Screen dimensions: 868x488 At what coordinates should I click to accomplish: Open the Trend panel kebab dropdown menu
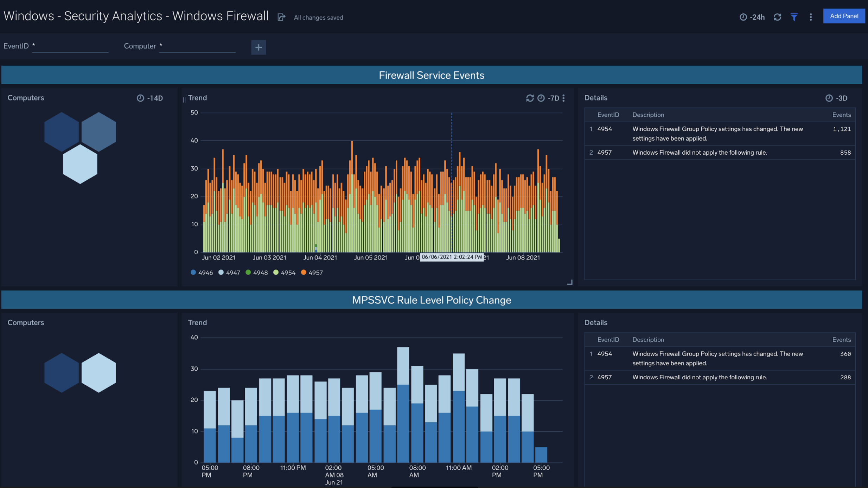pyautogui.click(x=563, y=98)
